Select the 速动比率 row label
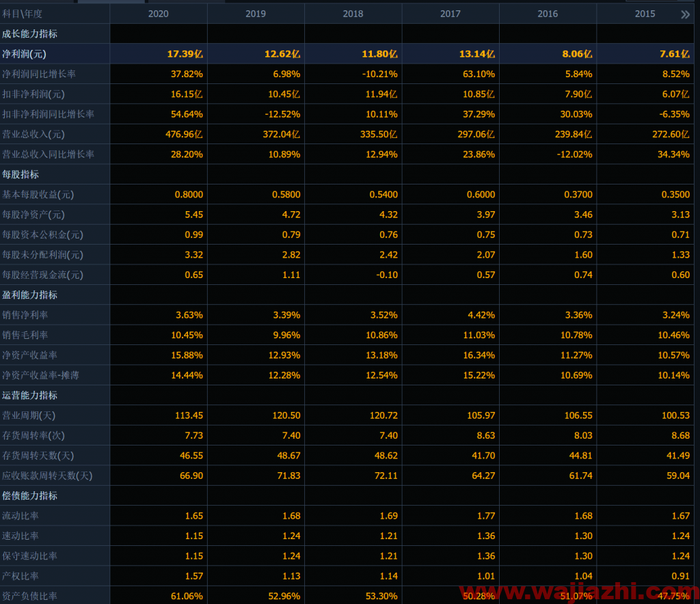Image resolution: width=700 pixels, height=604 pixels. [21, 536]
